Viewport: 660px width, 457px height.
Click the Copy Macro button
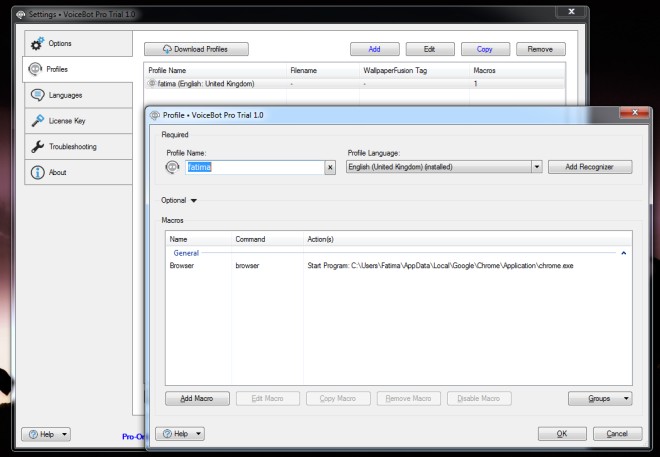[338, 398]
